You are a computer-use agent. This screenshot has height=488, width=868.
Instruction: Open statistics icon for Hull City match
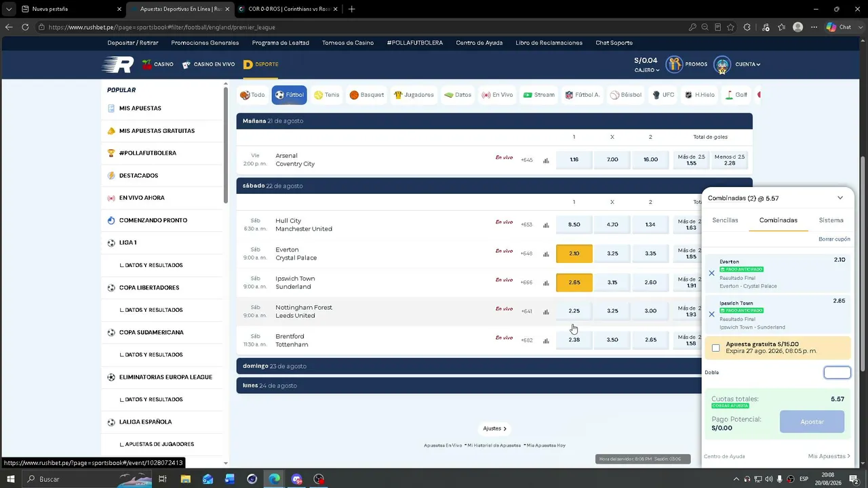(546, 226)
